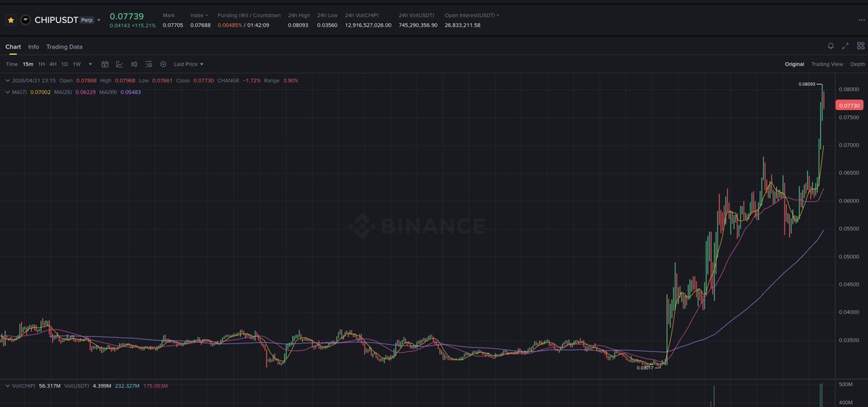The height and width of the screenshot is (407, 868).
Task: Collapse the OHLC data row chevron
Action: (x=7, y=80)
